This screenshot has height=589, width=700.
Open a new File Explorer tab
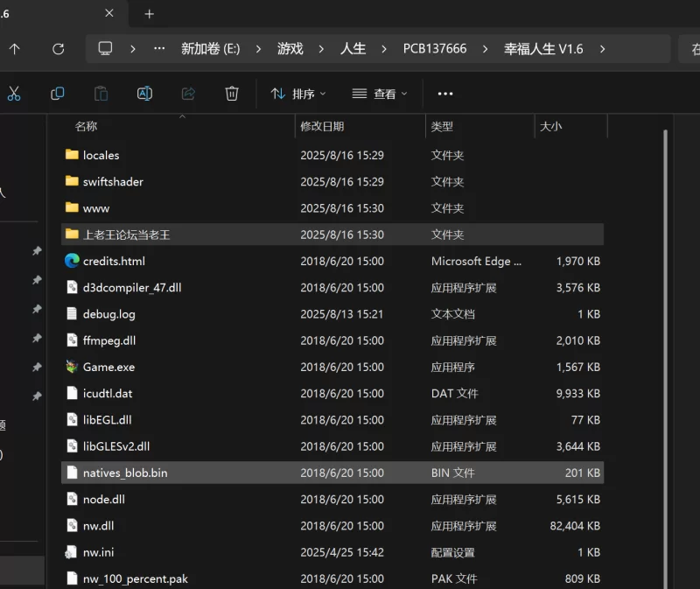coord(149,14)
